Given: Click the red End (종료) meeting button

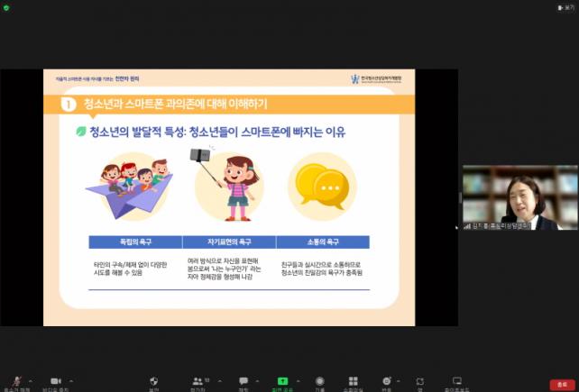Looking at the screenshot, I should (563, 384).
